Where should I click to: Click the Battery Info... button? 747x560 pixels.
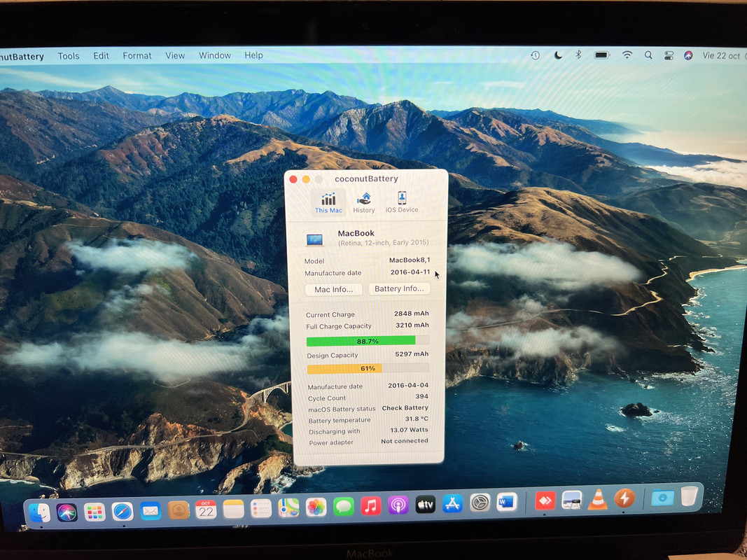coord(399,288)
